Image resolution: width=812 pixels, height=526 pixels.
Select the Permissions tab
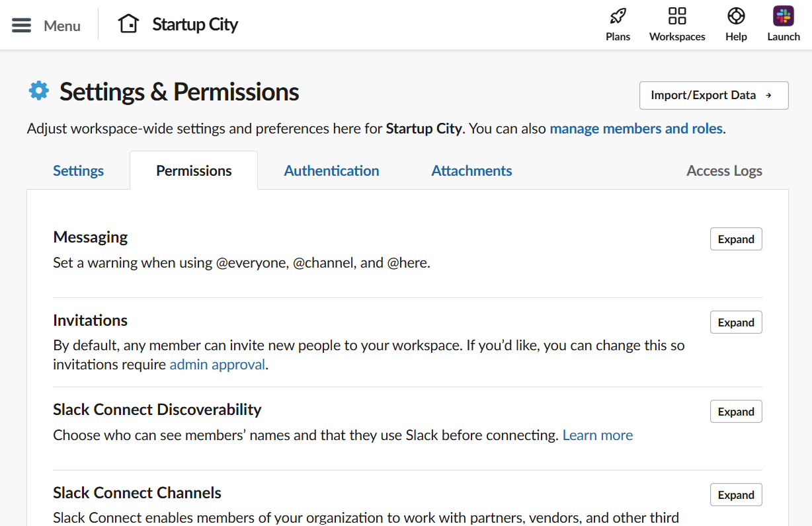tap(194, 170)
